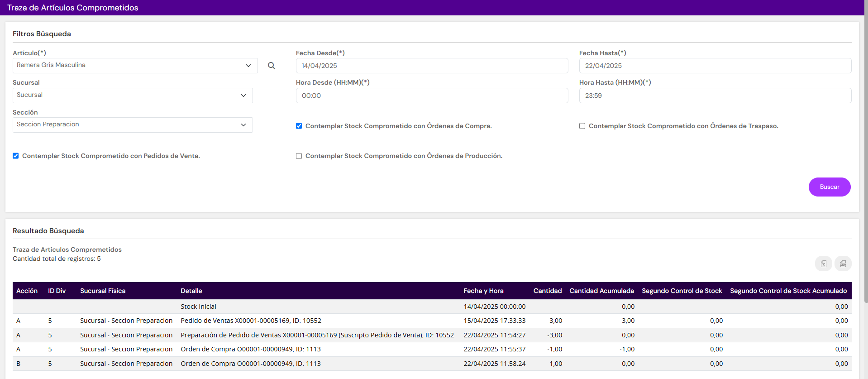The image size is (868, 379).
Task: Open the Artículo dropdown
Action: (x=135, y=66)
